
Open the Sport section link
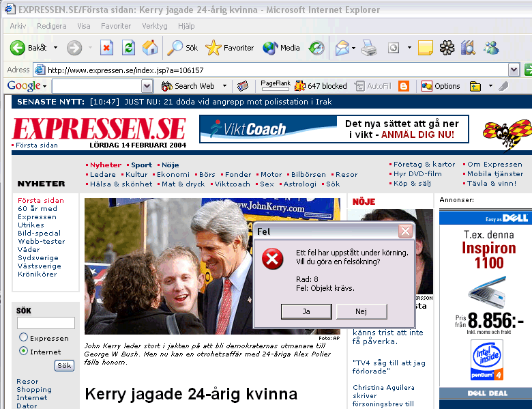[141, 165]
